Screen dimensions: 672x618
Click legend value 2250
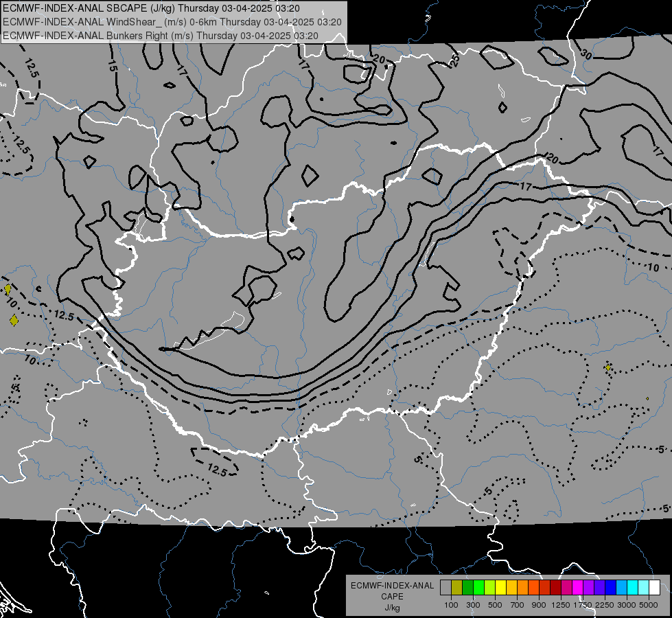pyautogui.click(x=605, y=605)
